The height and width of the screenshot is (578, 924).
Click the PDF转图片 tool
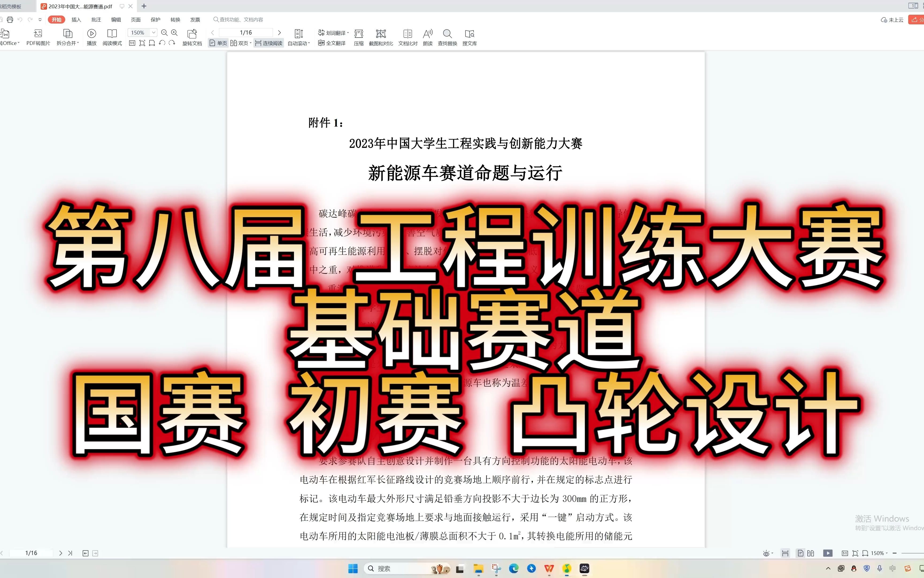point(38,37)
